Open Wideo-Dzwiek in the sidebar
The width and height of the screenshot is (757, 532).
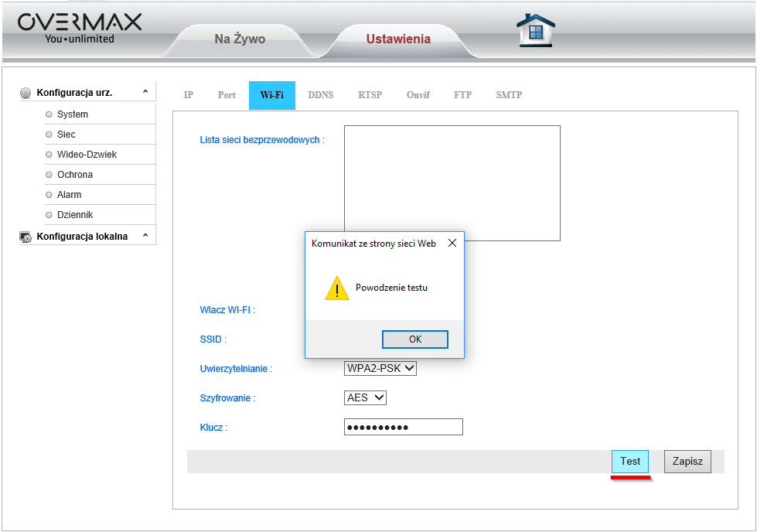pos(87,155)
